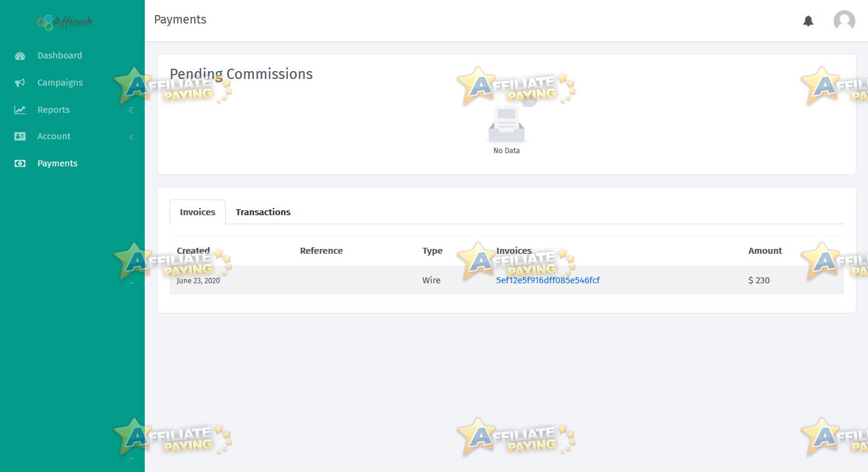
Task: Go to Dashboard in sidebar
Action: 60,55
